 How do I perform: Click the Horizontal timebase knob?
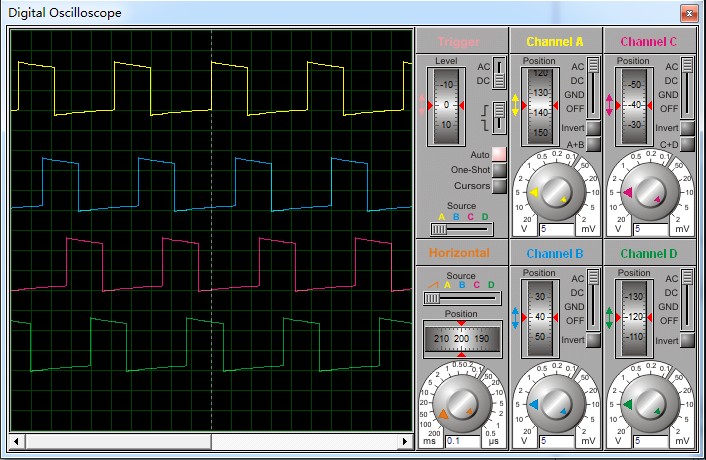(x=463, y=404)
